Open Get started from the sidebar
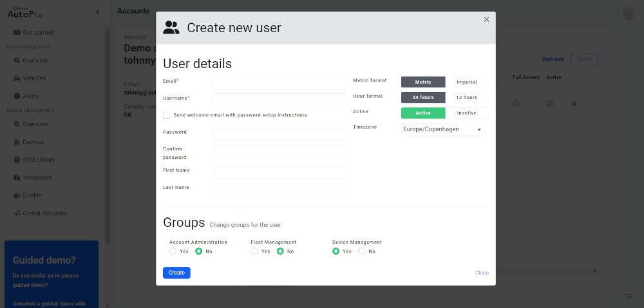644x308 pixels. coord(38,32)
